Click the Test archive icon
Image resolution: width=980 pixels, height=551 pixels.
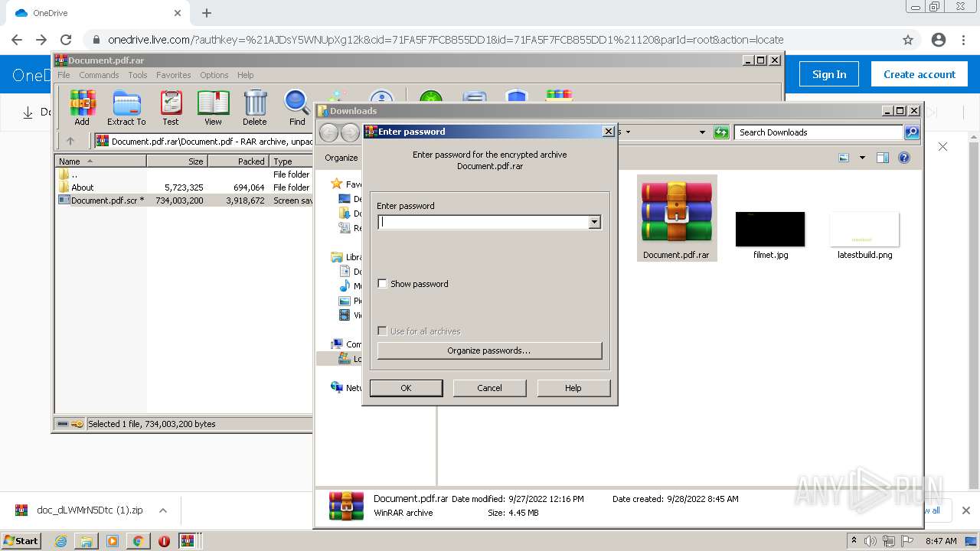tap(171, 107)
